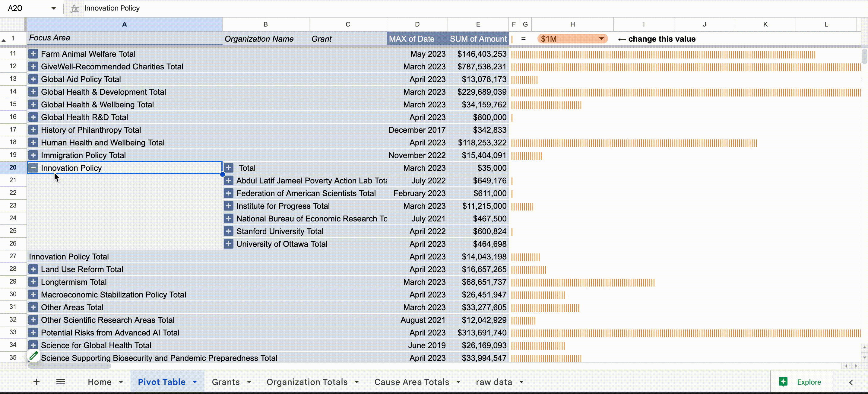This screenshot has height=394, width=868.
Task: Open the Name Box dropdown arrow
Action: (x=53, y=8)
